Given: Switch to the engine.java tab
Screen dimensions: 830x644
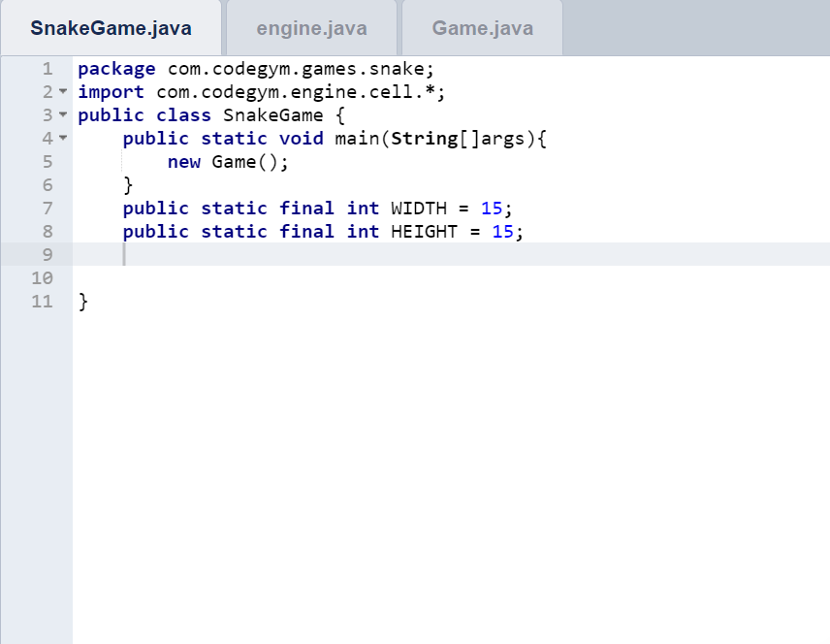Looking at the screenshot, I should (311, 28).
